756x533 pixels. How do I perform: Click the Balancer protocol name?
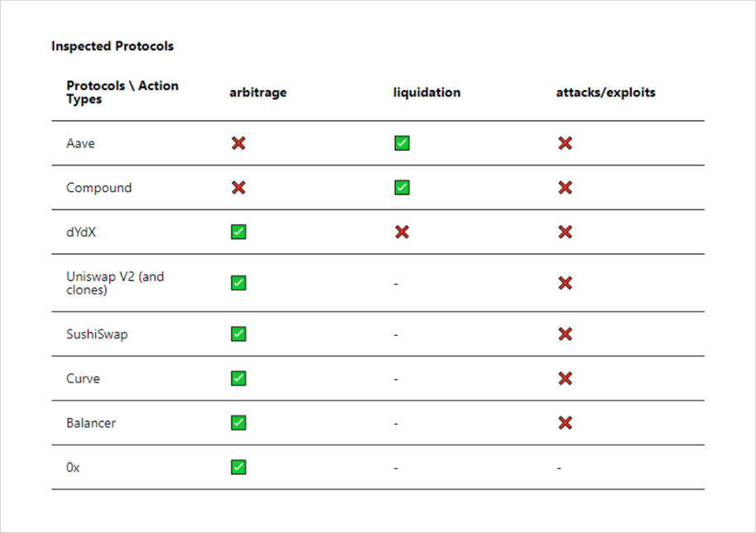tap(91, 423)
